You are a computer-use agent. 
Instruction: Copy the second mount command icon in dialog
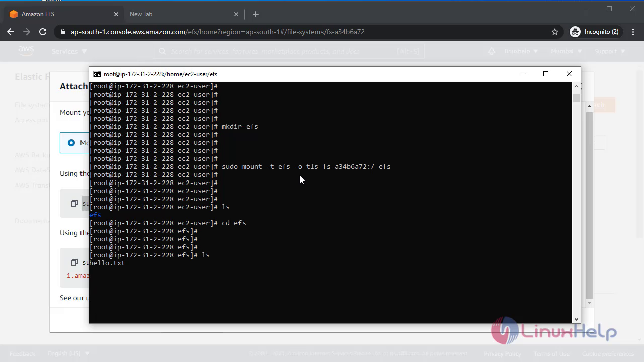coord(74,262)
